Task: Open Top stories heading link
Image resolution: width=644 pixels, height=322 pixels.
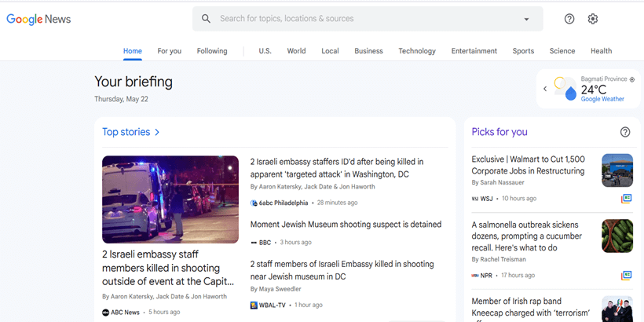Action: pyautogui.click(x=126, y=132)
